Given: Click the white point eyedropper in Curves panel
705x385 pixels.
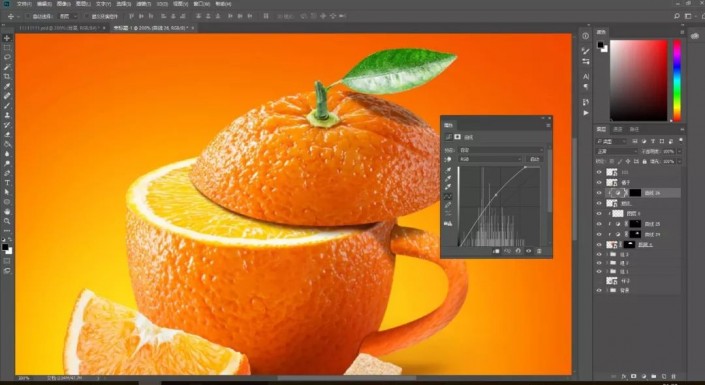Looking at the screenshot, I should click(448, 187).
